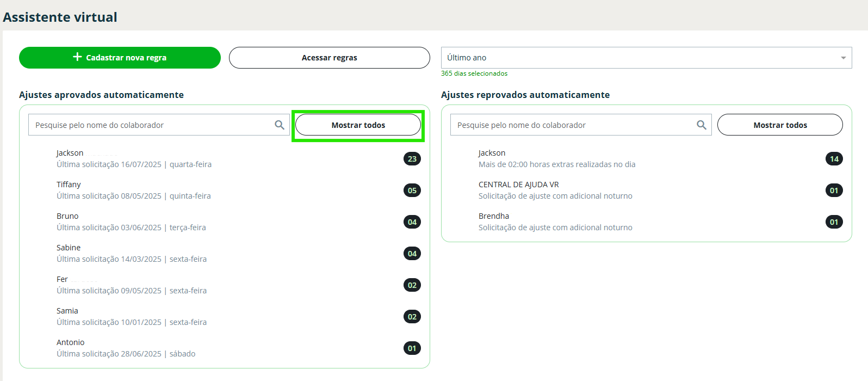Screen dimensions: 868x381
Task: Open Samia's approved adjustments entry
Action: coord(132,317)
